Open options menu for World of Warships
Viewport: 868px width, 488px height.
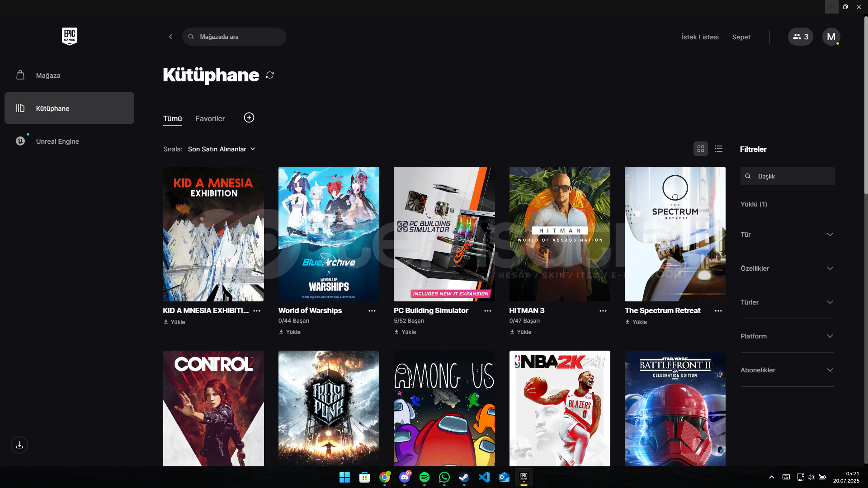tap(372, 311)
